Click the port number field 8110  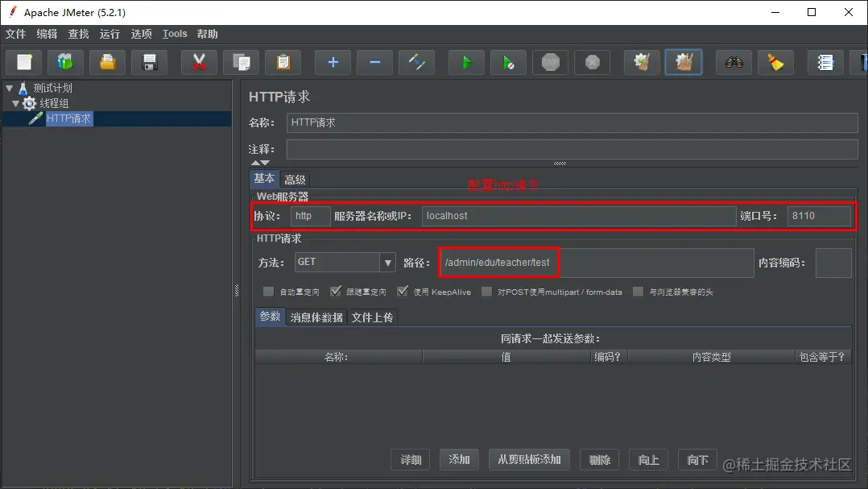[820, 216]
